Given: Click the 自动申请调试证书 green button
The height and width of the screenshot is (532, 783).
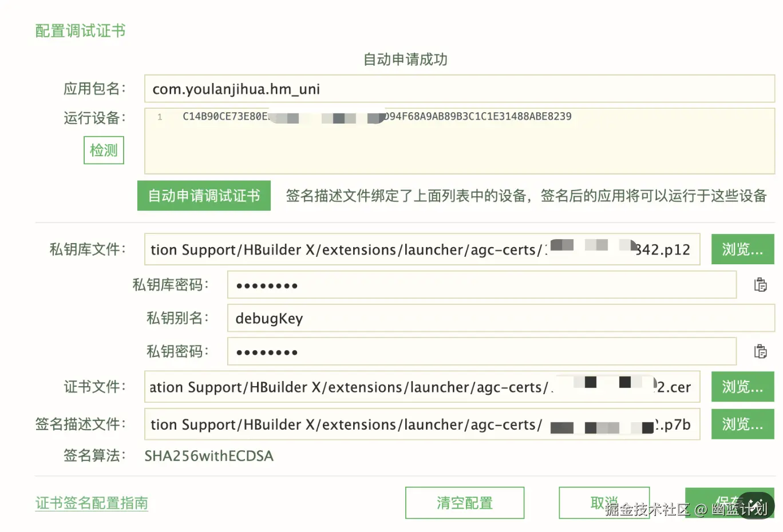Looking at the screenshot, I should (204, 196).
